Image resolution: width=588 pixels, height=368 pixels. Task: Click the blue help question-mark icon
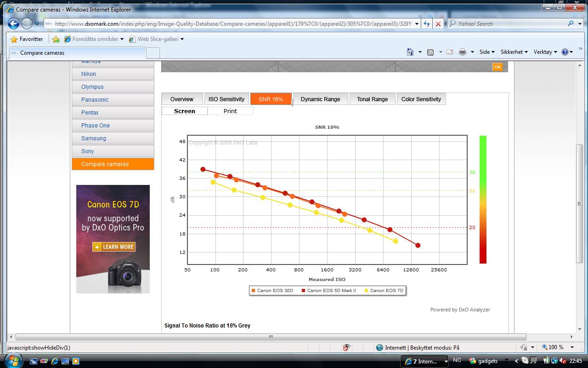(x=565, y=52)
